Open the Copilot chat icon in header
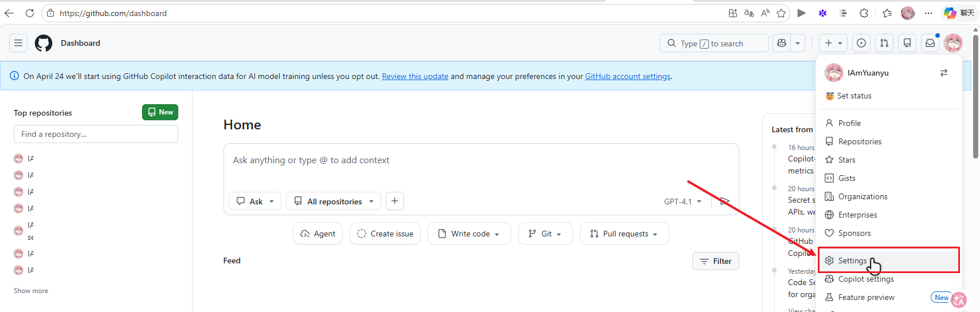Screen dimensions: 980x312 tap(782, 43)
